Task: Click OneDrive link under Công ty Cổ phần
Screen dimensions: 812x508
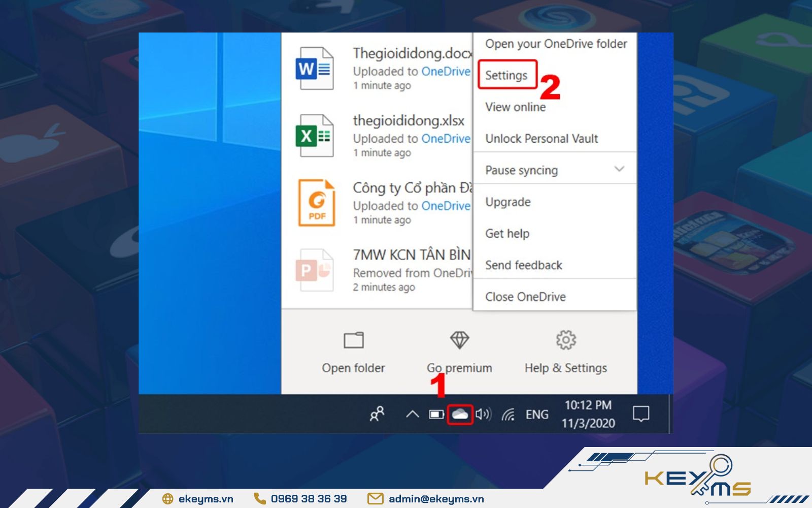Action: pyautogui.click(x=446, y=206)
